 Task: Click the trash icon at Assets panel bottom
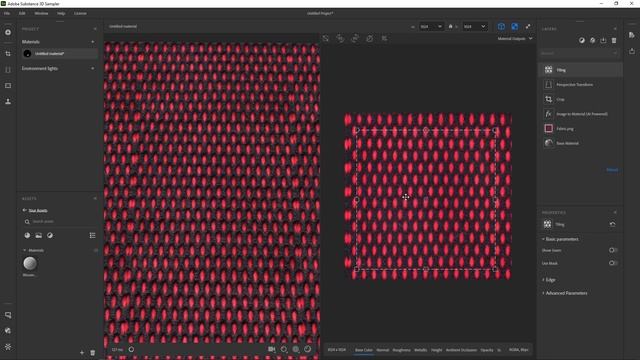[93, 353]
